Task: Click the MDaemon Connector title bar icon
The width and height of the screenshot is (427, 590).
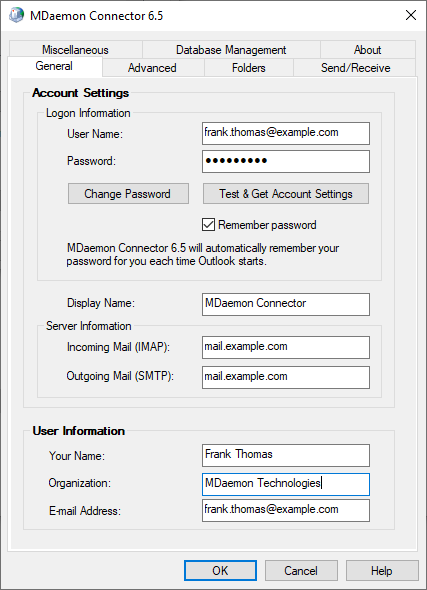Action: point(16,15)
